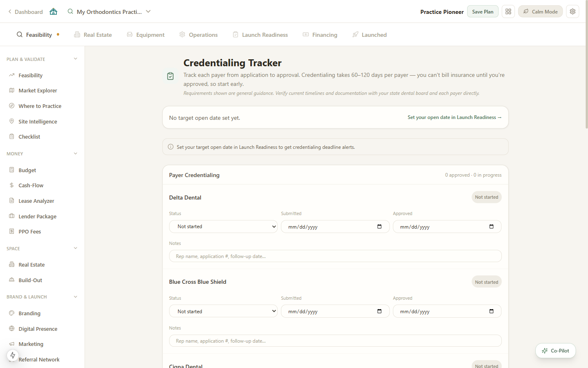Switch to the Real Estate tab
The width and height of the screenshot is (588, 368).
93,35
